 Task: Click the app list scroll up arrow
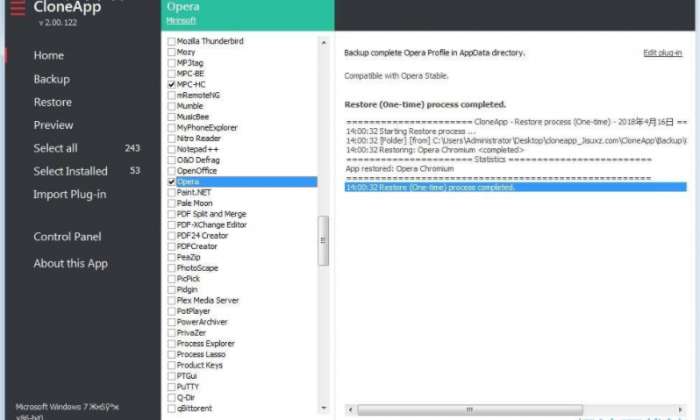pos(324,42)
